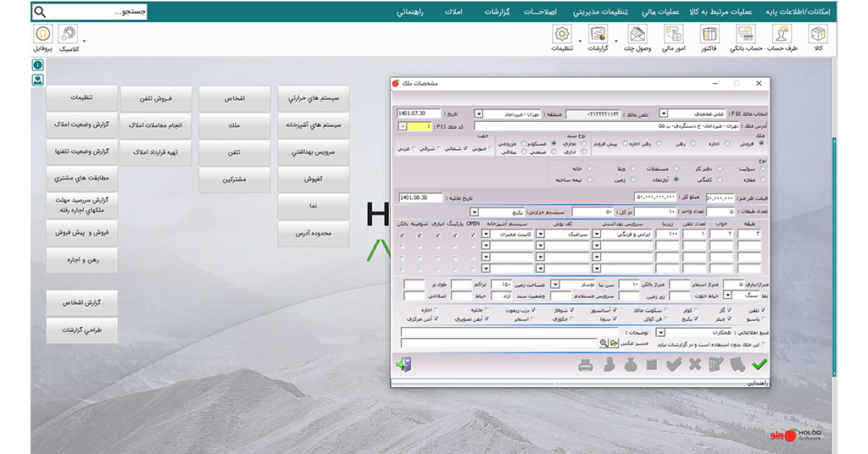Screen dimensions: 868x454
Task: Click the green exit door icon
Action: tap(403, 365)
